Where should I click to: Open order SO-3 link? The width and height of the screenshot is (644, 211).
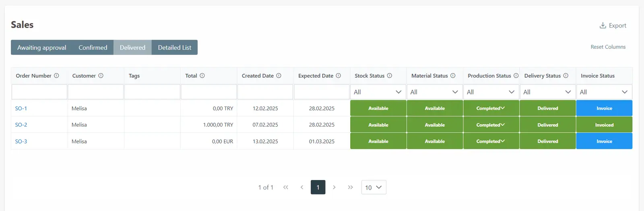coord(21,141)
